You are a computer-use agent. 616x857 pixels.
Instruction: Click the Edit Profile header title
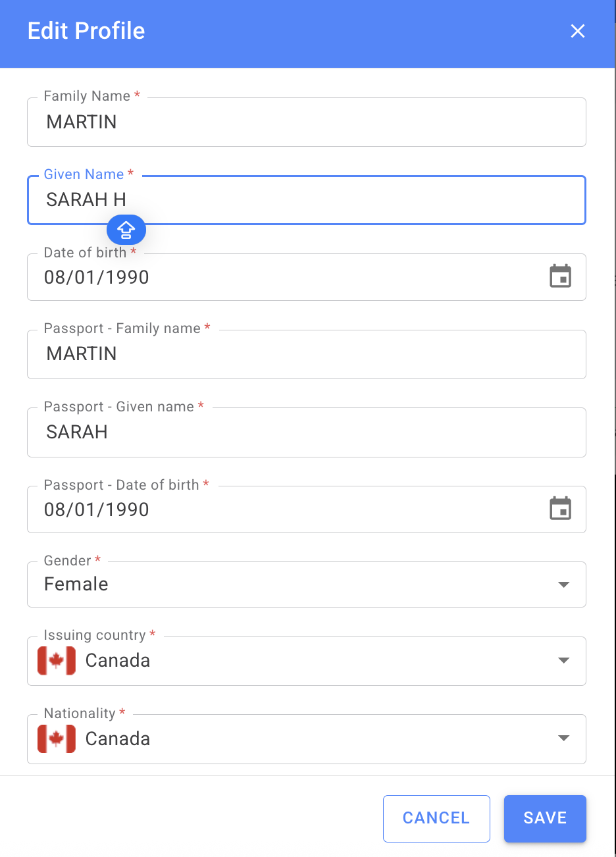[x=86, y=31]
